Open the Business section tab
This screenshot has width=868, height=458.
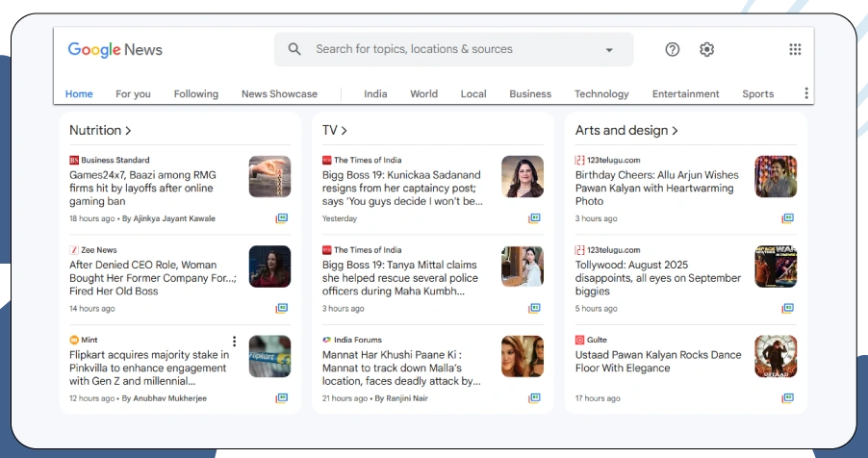[530, 93]
